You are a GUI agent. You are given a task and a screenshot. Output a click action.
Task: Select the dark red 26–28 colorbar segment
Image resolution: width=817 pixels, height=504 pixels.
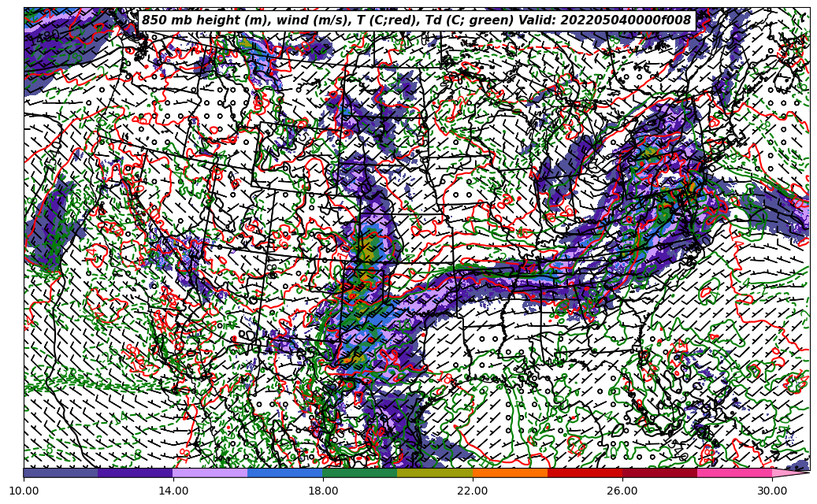pos(659,472)
